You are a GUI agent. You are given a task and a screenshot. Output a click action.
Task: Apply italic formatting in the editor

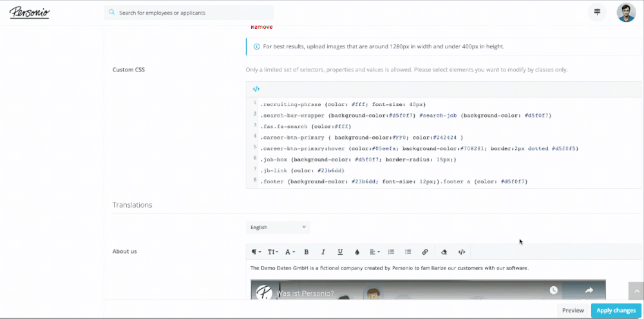pos(323,252)
